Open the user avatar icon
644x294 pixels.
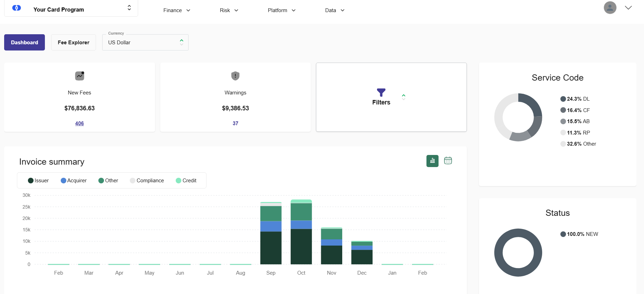pyautogui.click(x=610, y=8)
